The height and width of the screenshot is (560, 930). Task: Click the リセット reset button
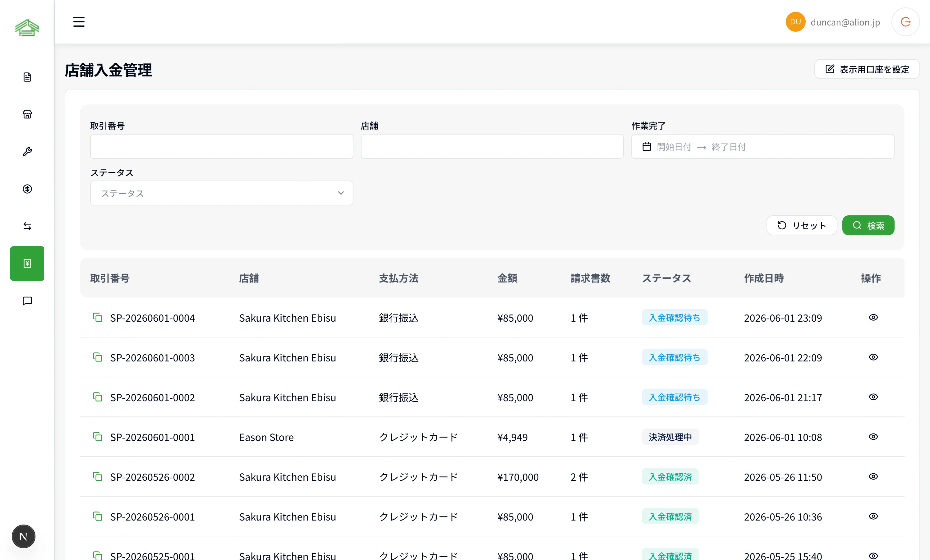[x=802, y=225]
